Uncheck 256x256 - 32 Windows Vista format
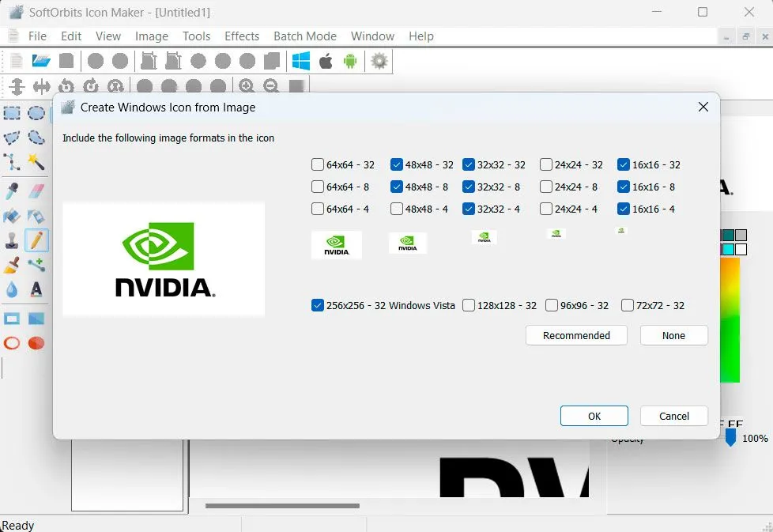The image size is (773, 532). coord(318,306)
